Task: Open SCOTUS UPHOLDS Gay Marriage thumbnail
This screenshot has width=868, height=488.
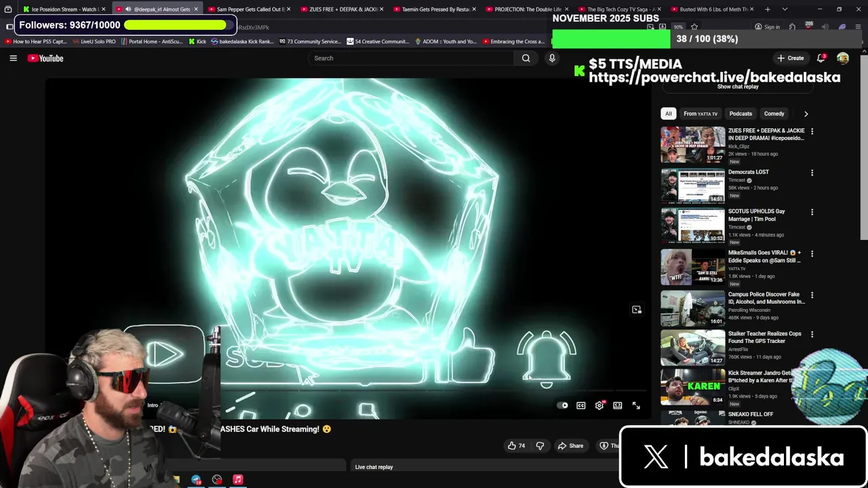Action: pyautogui.click(x=692, y=226)
